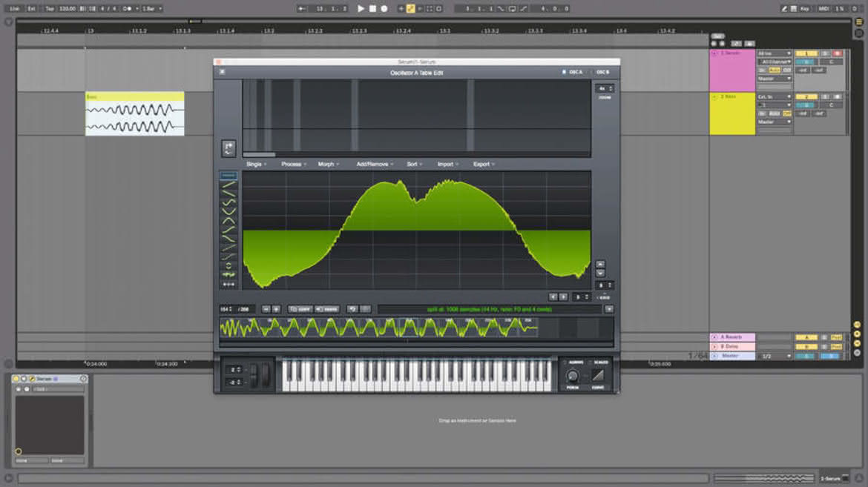Screen dimensions: 868x487
Task: Change the current frame number stepper
Action: (x=226, y=309)
